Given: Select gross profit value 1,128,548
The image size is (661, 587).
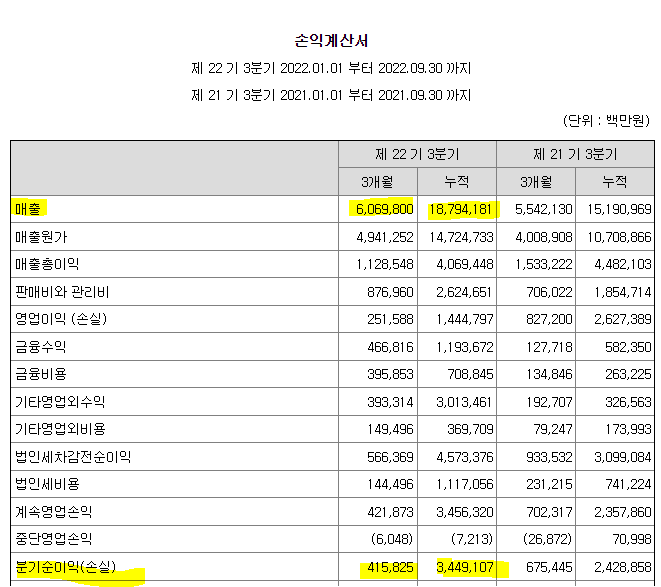Looking at the screenshot, I should 384,264.
